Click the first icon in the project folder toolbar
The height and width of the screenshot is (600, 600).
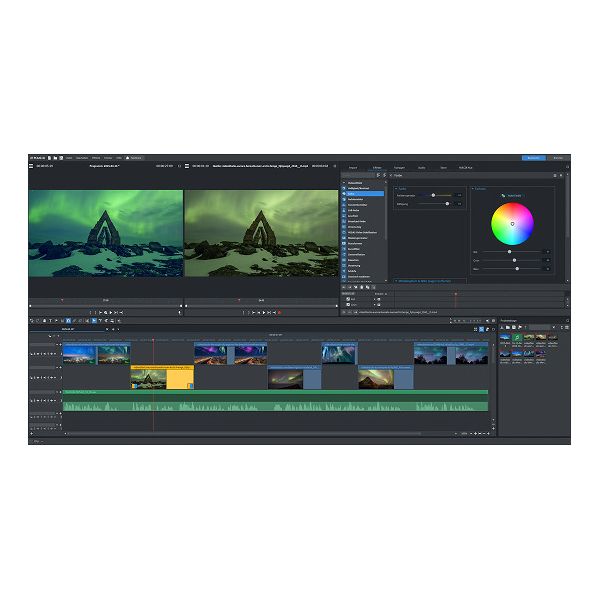tap(502, 327)
